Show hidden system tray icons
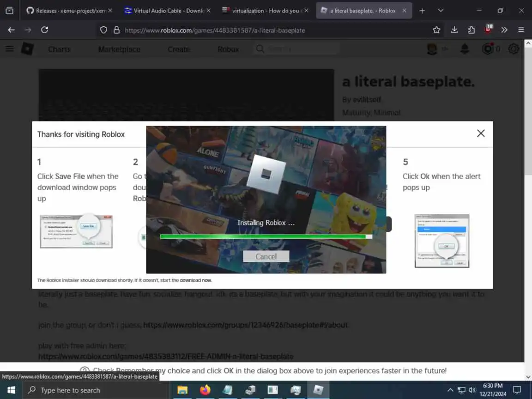 click(450, 390)
